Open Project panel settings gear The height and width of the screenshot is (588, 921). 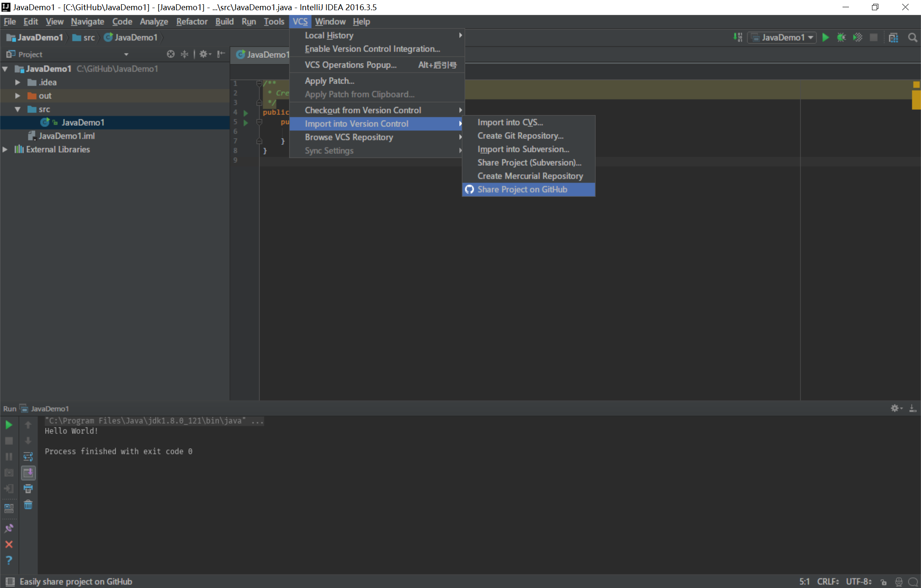click(x=205, y=54)
